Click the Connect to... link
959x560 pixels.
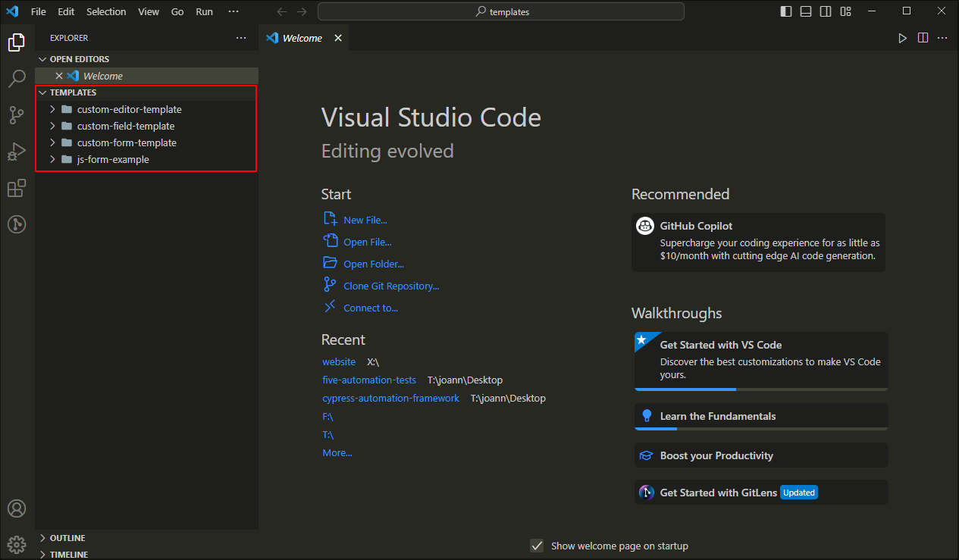coord(371,308)
